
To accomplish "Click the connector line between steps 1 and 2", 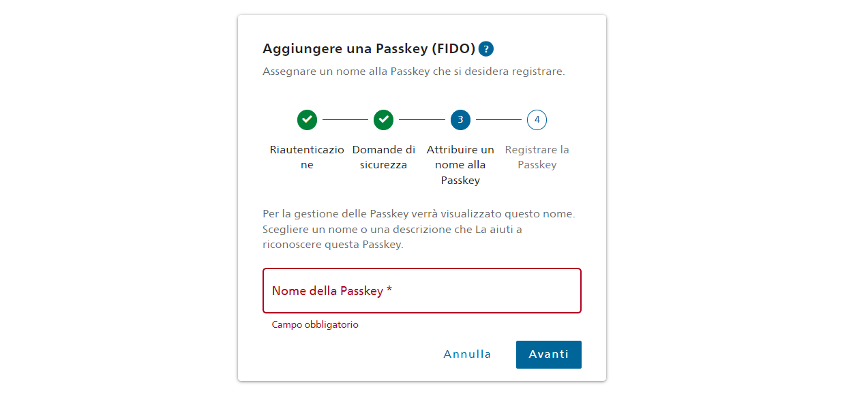I will (345, 120).
